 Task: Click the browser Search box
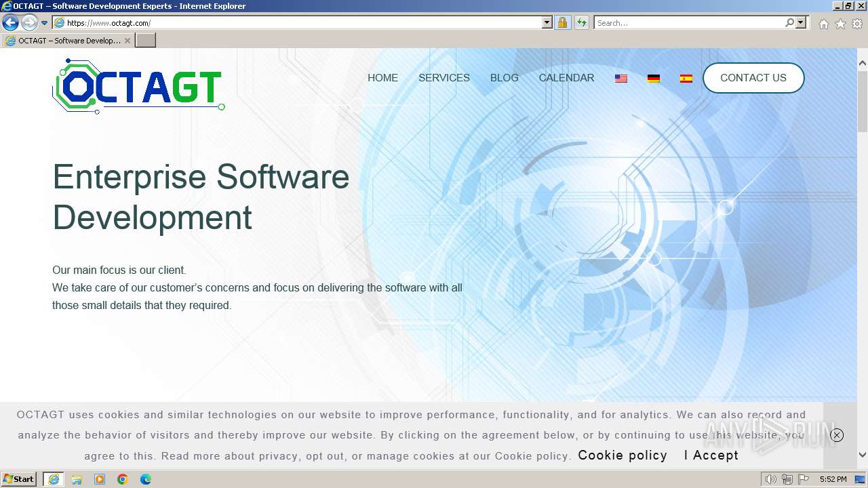pos(688,22)
